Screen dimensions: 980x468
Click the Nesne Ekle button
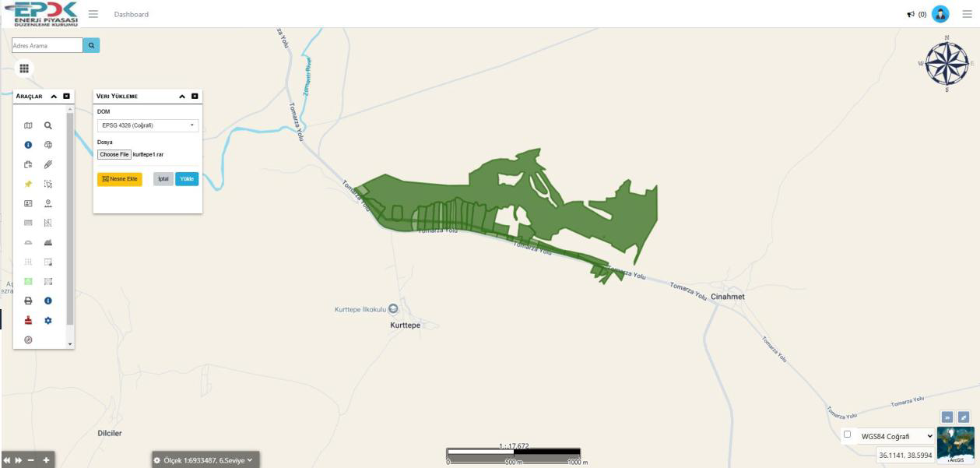click(x=120, y=179)
